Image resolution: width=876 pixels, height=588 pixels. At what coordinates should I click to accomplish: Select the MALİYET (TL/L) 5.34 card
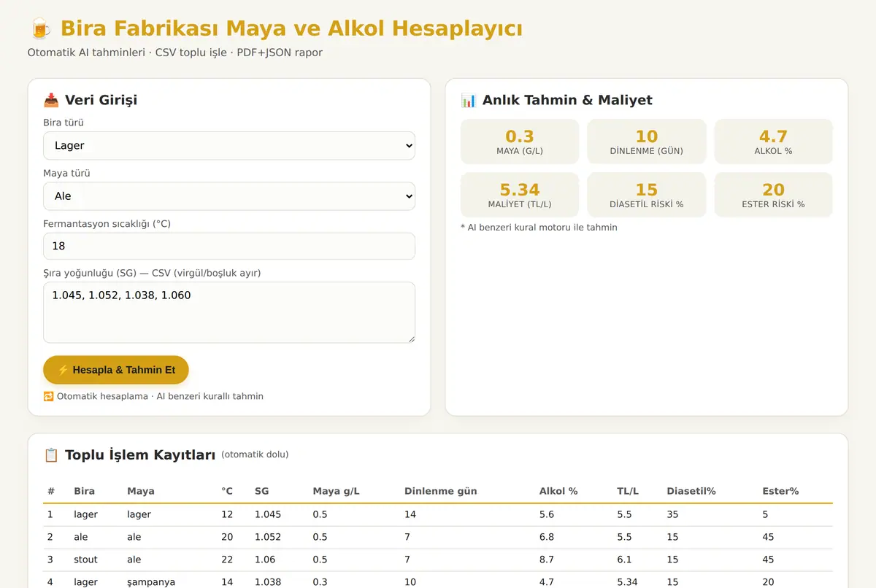[520, 195]
